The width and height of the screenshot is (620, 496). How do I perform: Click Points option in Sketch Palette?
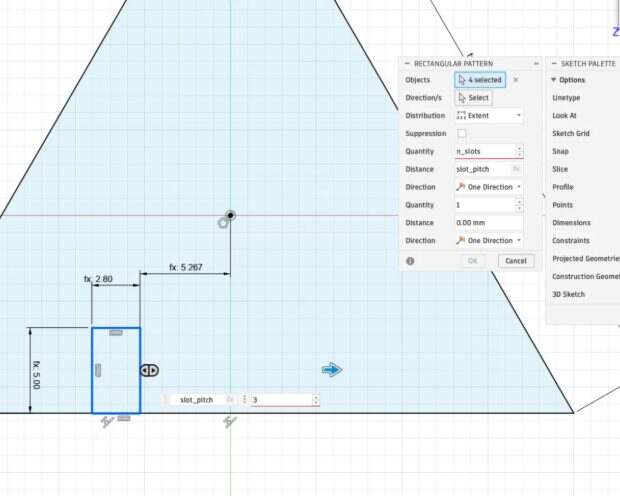point(562,205)
